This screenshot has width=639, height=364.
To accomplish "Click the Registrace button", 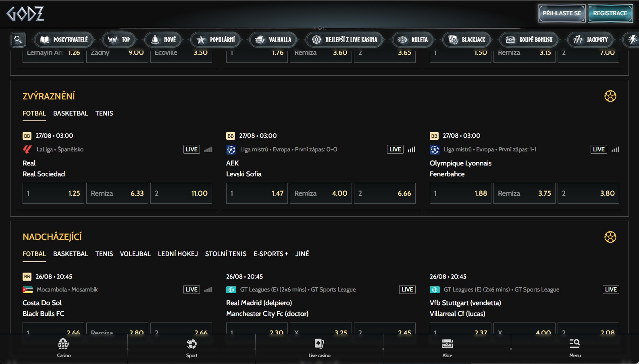I will [x=610, y=13].
